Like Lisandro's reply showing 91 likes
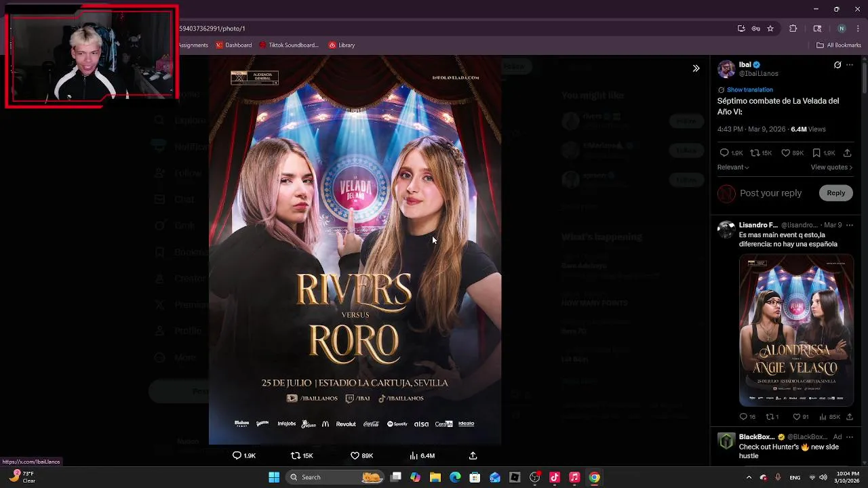 click(797, 417)
